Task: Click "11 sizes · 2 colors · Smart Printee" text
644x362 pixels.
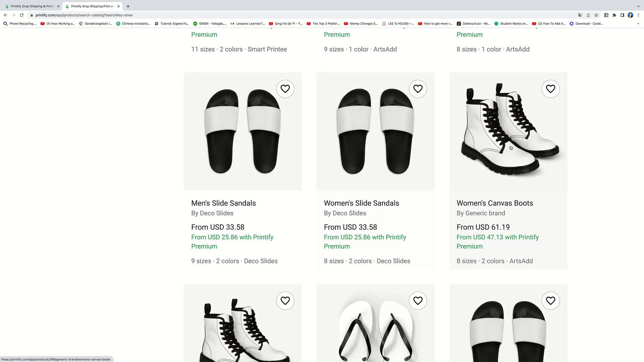Action: (x=239, y=49)
